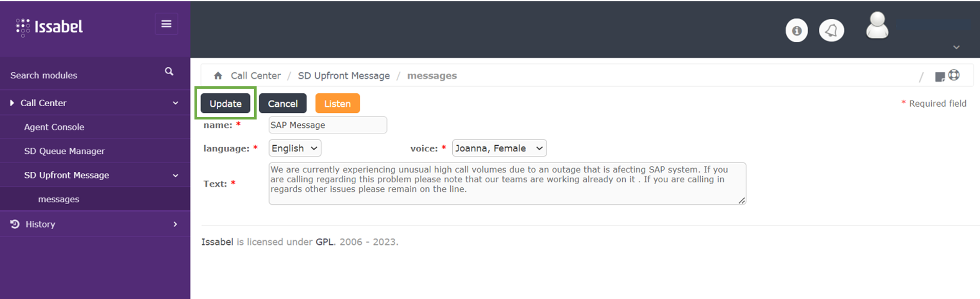Open the sticky note icon
This screenshot has width=980, height=299.
click(x=939, y=76)
